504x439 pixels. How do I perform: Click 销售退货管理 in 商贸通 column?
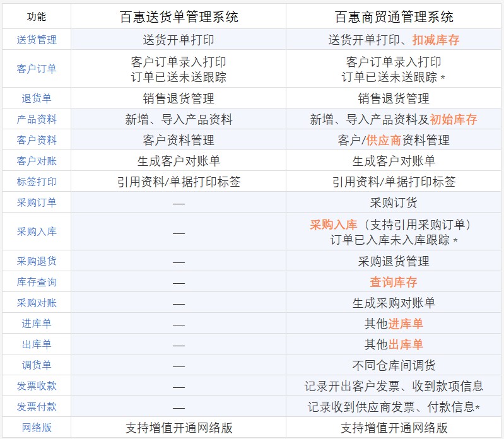394,98
